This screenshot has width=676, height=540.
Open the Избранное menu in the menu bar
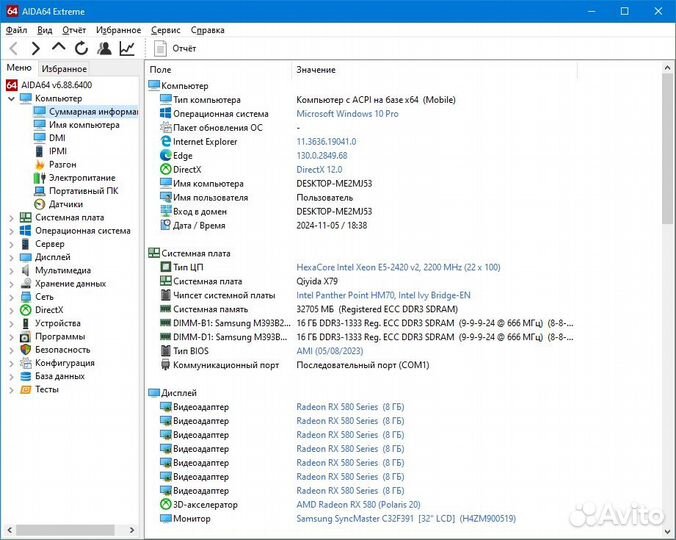click(x=119, y=30)
